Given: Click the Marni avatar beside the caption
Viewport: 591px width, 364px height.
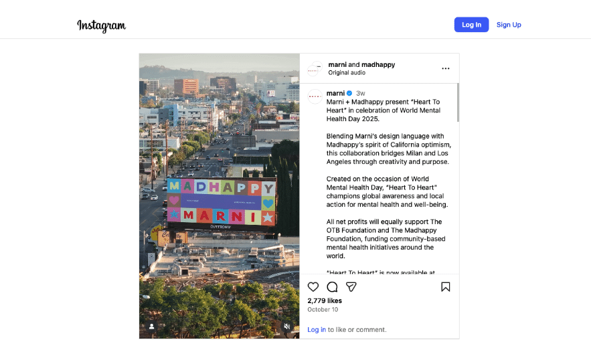Looking at the screenshot, I should pos(315,96).
